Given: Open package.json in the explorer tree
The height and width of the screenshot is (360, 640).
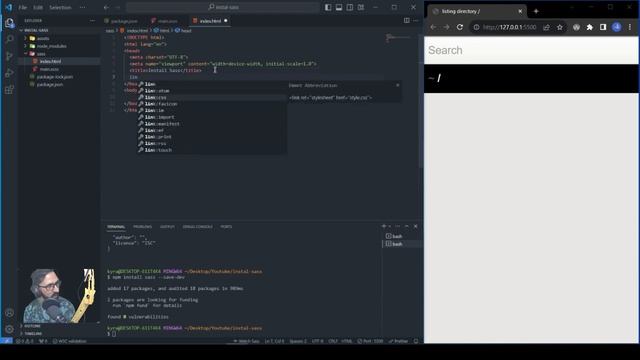Looking at the screenshot, I should pyautogui.click(x=50, y=84).
